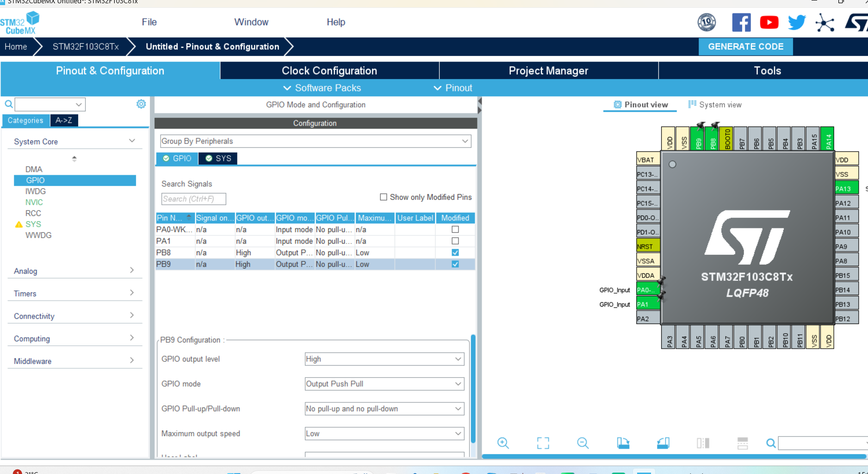Open the YouTube icon link
The image size is (868, 474).
(x=769, y=22)
